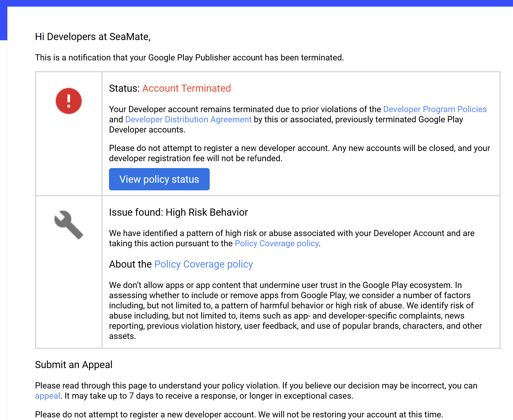This screenshot has height=420, width=513.
Task: Select the 'Account Terminated' red status text
Action: (186, 88)
